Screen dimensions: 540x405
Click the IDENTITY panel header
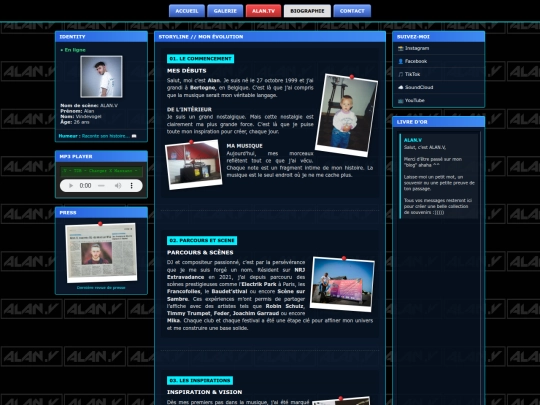click(101, 37)
